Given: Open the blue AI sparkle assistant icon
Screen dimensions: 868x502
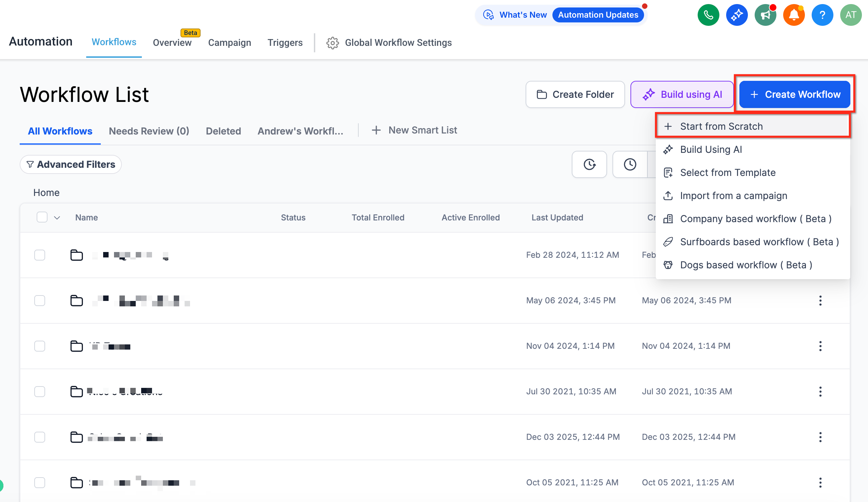Looking at the screenshot, I should pyautogui.click(x=736, y=15).
